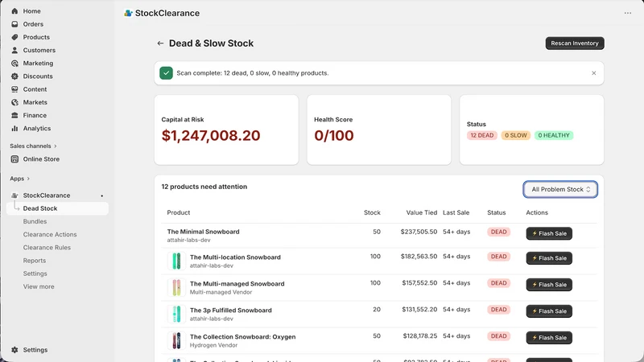
Task: Click the $131,552.20 value tied cell
Action: click(419, 310)
